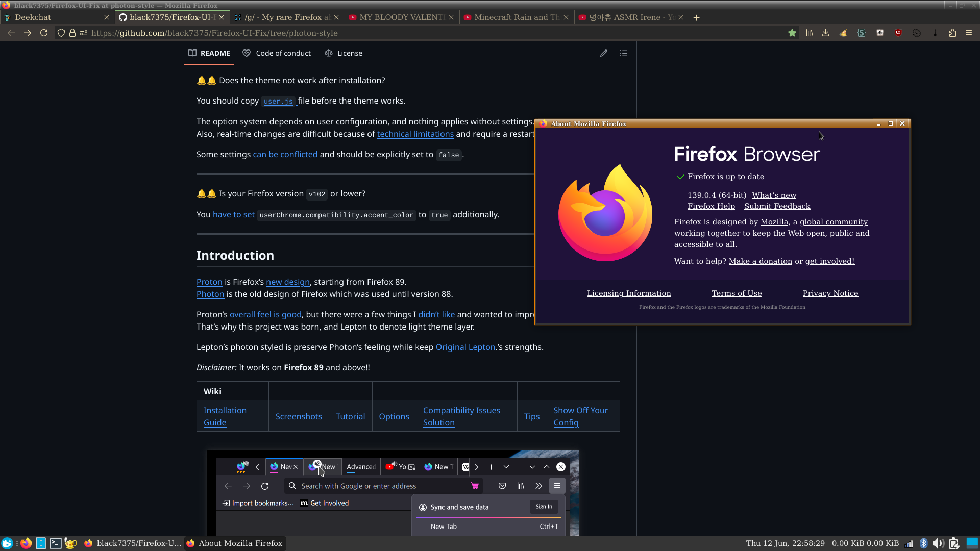Click the "didn't like" link

tap(436, 314)
